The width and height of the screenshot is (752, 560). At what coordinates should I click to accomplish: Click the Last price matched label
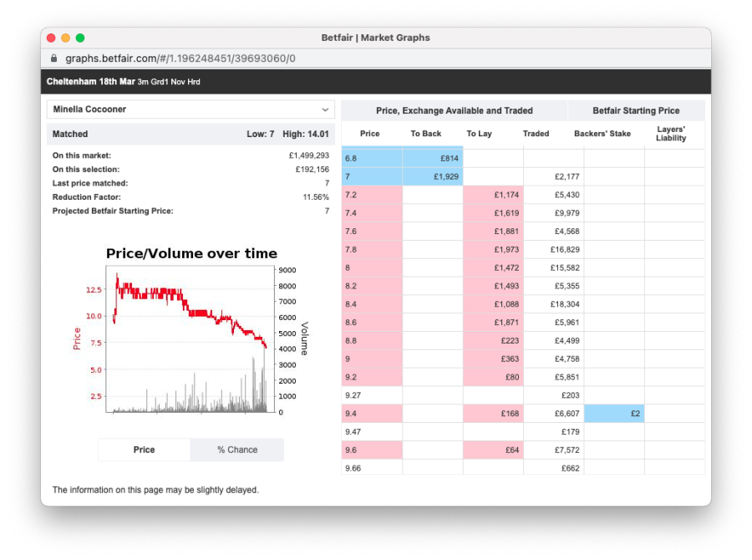[90, 183]
